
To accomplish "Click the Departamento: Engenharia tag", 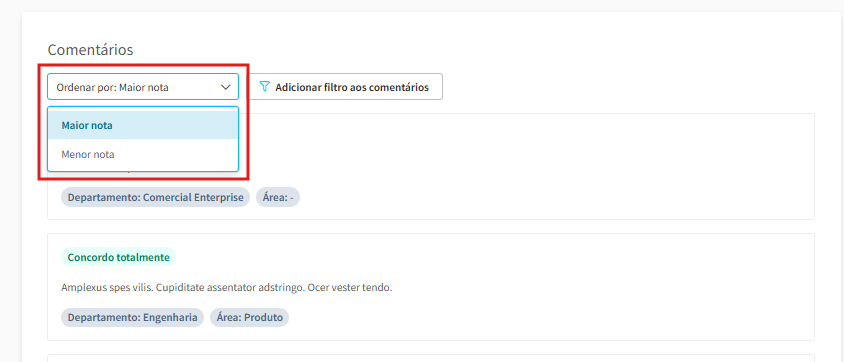I will (x=132, y=317).
